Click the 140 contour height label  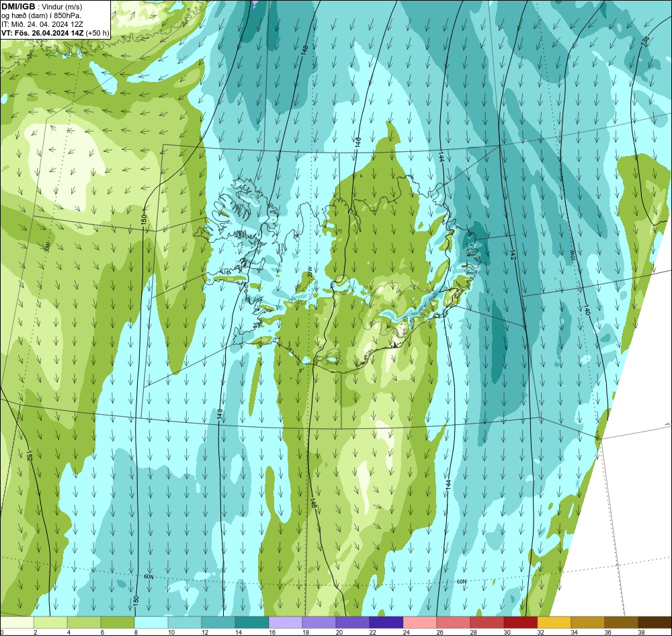coord(587,310)
